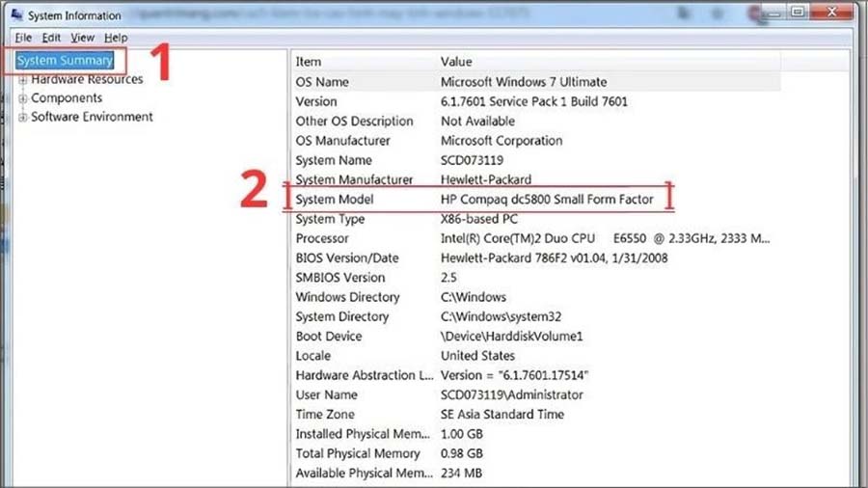The image size is (868, 488).
Task: Open the Help menu
Action: pos(116,38)
